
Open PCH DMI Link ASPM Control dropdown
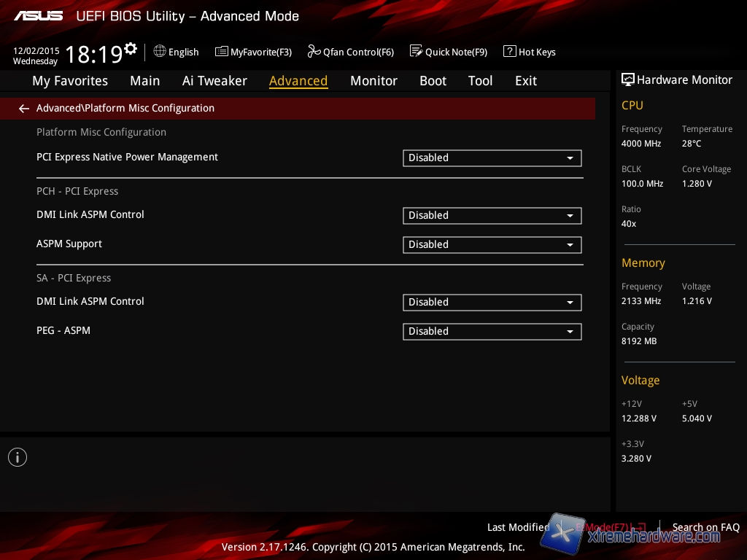492,215
